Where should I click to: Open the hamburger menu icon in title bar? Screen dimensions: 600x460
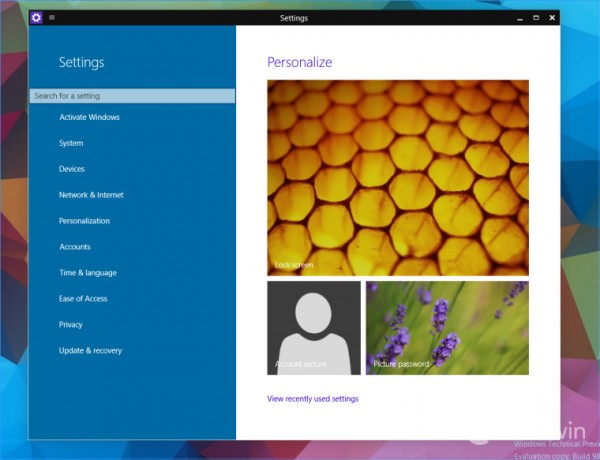coord(52,17)
